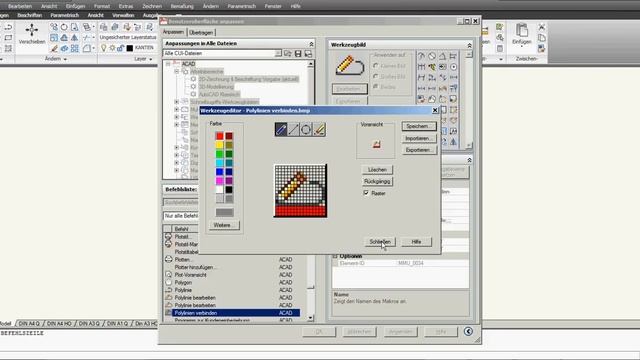
Task: Click the Rückgängig button
Action: click(x=377, y=181)
